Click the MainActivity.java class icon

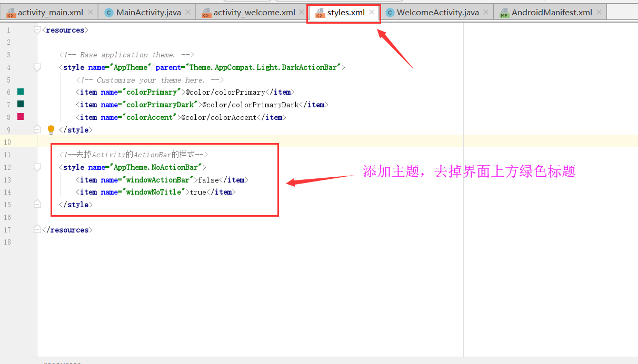pyautogui.click(x=109, y=13)
